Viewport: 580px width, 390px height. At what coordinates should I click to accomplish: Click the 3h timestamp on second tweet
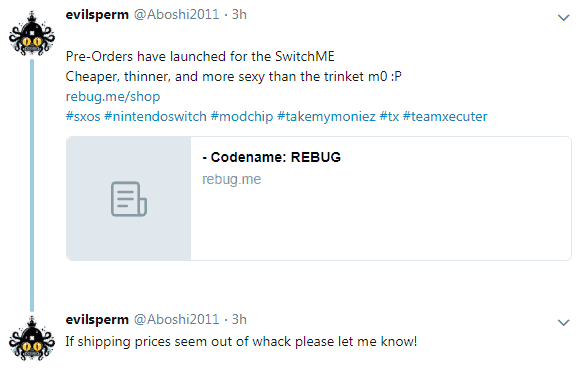click(239, 319)
